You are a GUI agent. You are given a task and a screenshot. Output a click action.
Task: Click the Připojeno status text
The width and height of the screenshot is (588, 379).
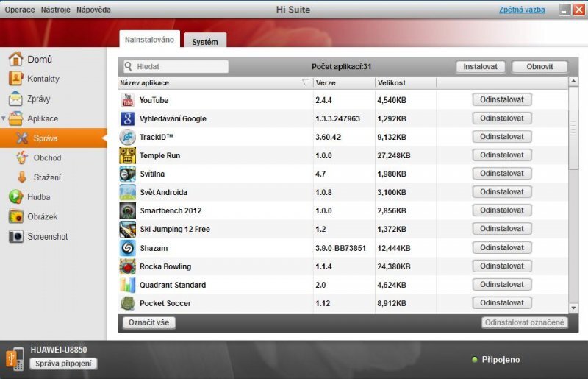pos(501,359)
